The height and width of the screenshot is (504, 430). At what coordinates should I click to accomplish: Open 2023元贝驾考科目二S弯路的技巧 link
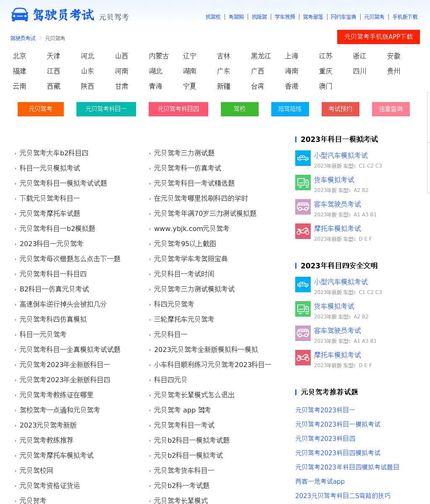(x=343, y=496)
